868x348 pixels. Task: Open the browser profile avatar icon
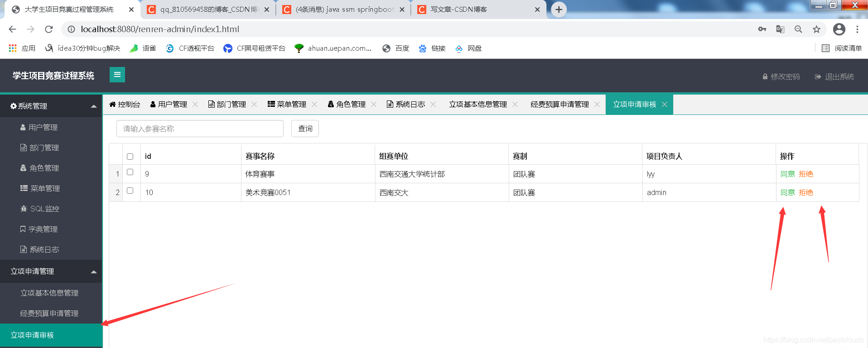839,29
